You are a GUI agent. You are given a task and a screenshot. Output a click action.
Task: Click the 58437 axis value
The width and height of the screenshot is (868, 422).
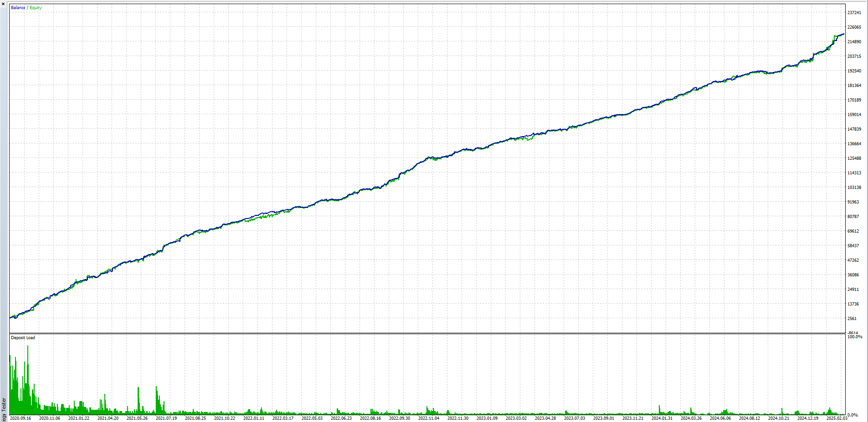[853, 246]
